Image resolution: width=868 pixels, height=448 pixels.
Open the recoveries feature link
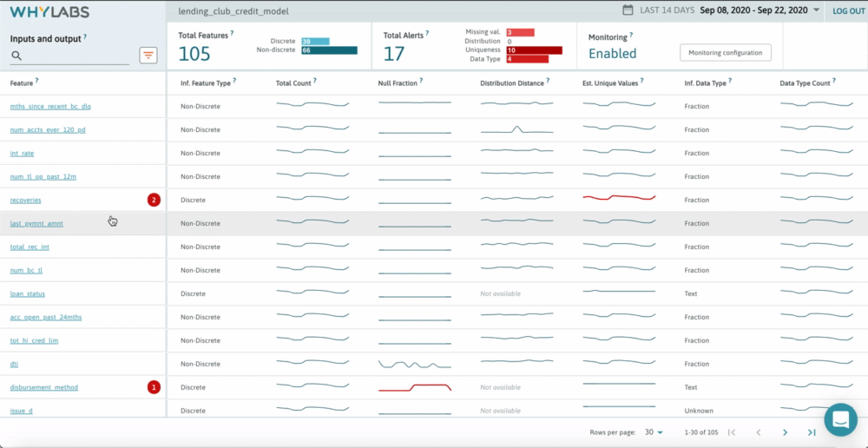coord(25,200)
